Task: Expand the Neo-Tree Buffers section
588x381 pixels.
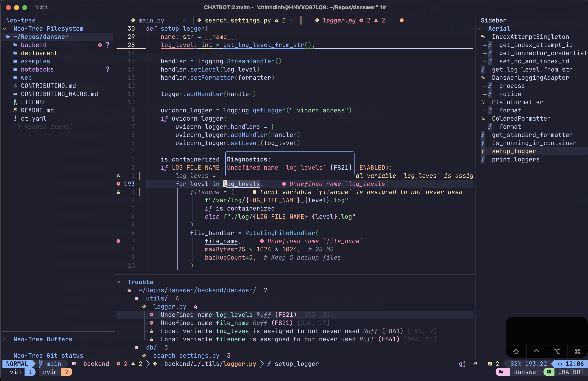Action: 4,339
